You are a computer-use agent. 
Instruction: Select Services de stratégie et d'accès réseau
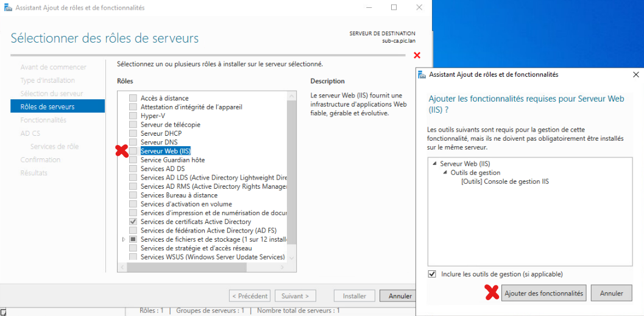(x=196, y=248)
